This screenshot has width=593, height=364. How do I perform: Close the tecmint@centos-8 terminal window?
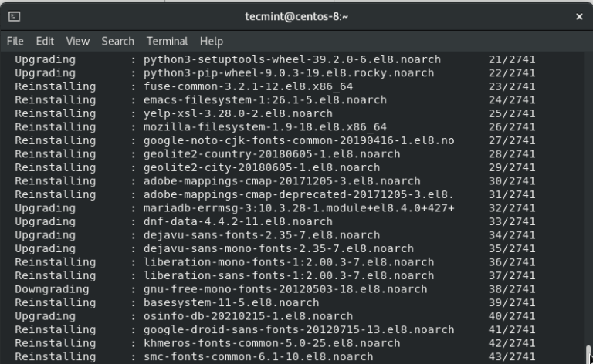tap(579, 15)
